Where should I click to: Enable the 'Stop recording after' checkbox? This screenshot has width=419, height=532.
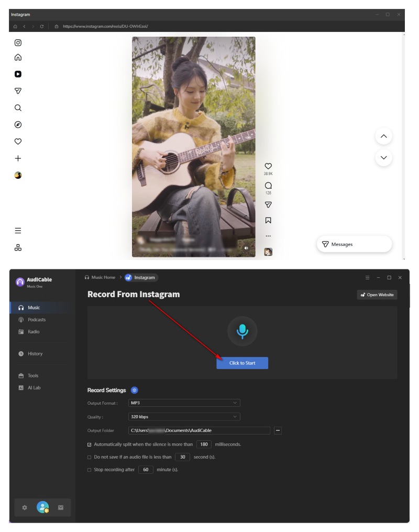(x=90, y=470)
